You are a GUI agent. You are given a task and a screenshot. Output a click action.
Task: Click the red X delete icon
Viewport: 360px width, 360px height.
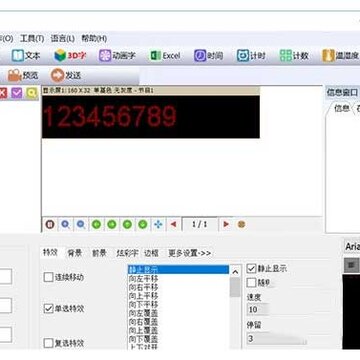click(x=3, y=93)
